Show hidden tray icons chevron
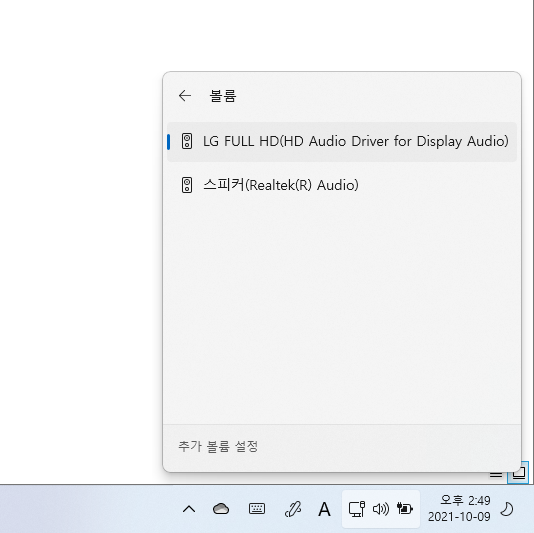Image resolution: width=534 pixels, height=533 pixels. coord(189,509)
